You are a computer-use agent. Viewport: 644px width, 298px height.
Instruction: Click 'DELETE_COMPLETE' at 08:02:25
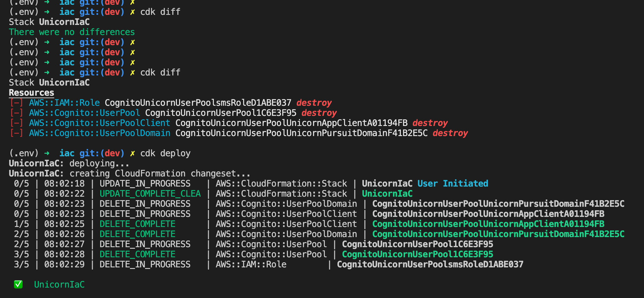(138, 224)
